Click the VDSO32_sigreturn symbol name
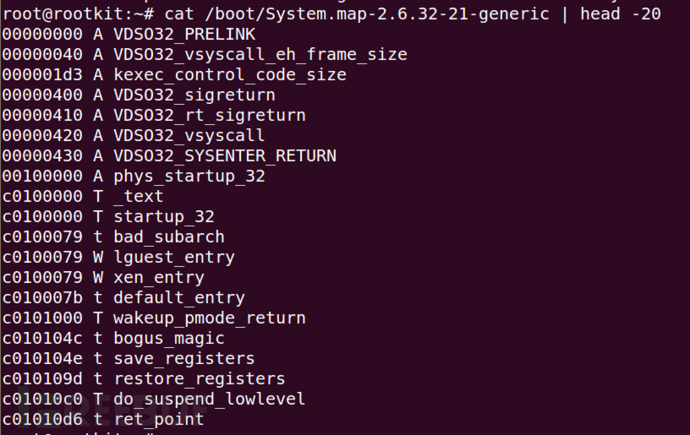Viewport: 690px width, 435px height. (x=194, y=95)
